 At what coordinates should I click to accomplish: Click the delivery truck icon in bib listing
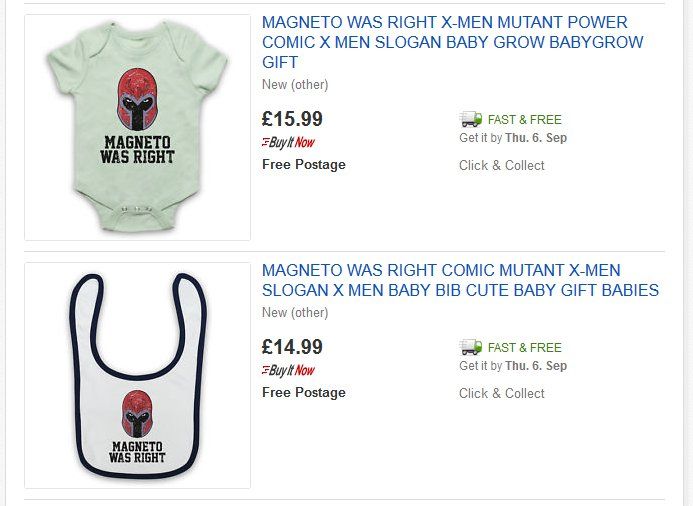[470, 347]
